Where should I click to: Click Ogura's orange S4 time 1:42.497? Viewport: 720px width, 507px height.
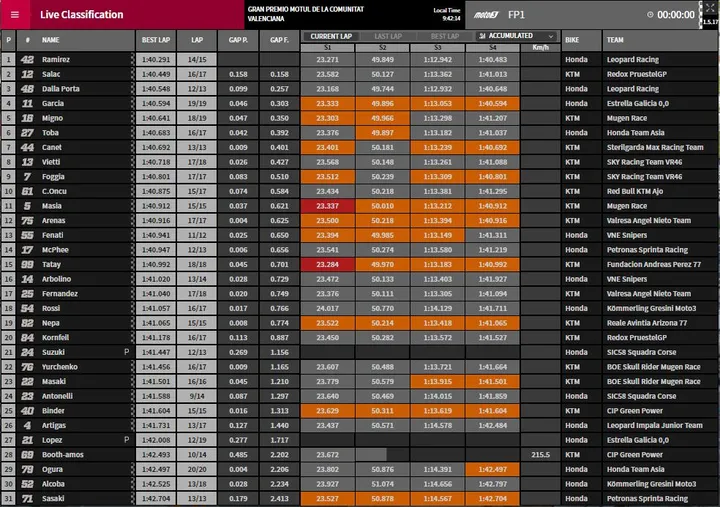click(x=492, y=469)
